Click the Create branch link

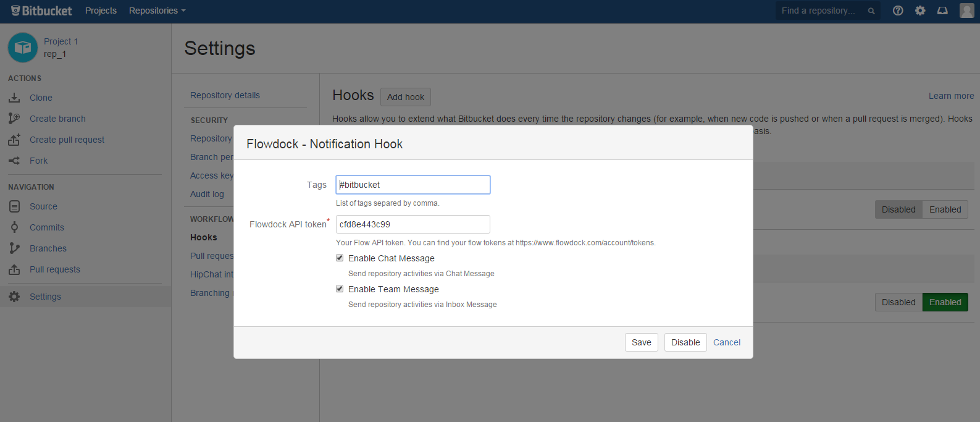pyautogui.click(x=57, y=119)
